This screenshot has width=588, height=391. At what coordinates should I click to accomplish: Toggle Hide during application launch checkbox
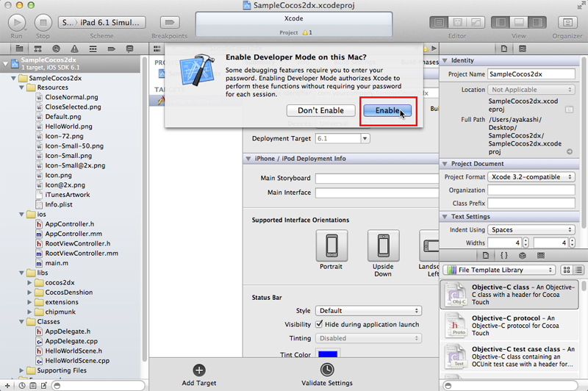pos(319,324)
